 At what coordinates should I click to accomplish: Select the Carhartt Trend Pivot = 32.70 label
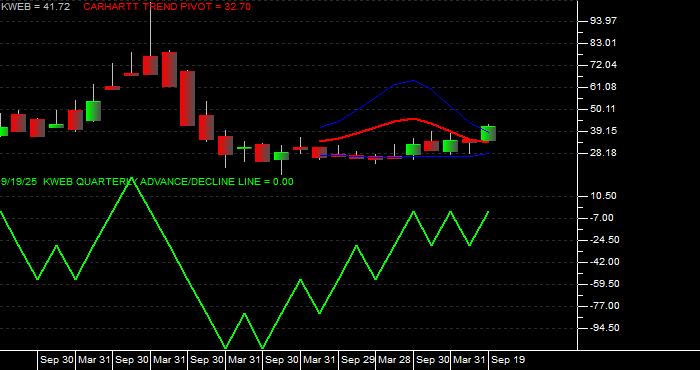pos(167,7)
